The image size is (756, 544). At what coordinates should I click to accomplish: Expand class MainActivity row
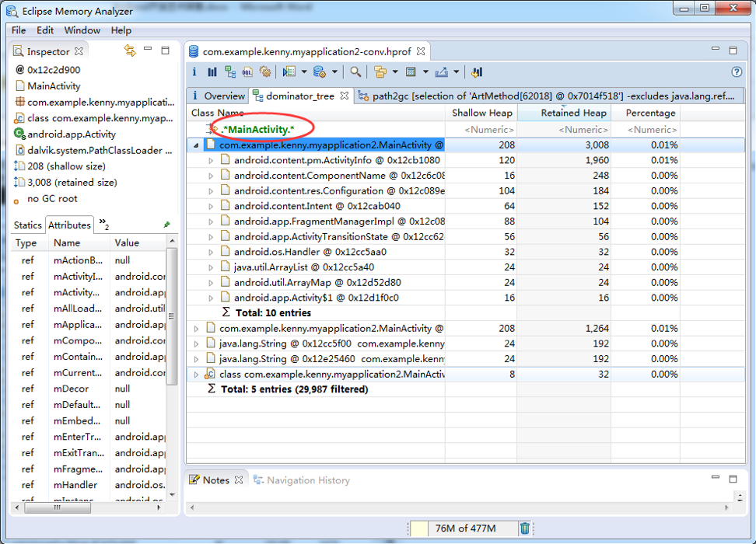click(196, 375)
